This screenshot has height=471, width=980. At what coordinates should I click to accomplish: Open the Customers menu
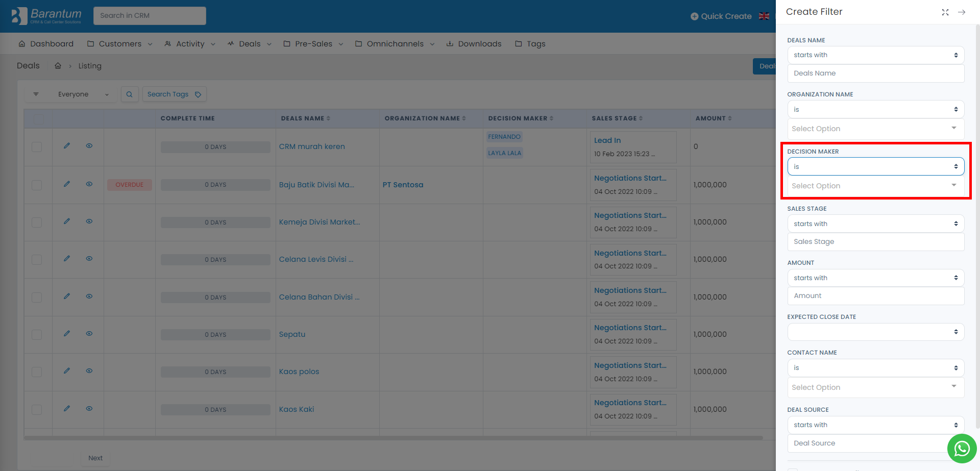tap(120, 44)
